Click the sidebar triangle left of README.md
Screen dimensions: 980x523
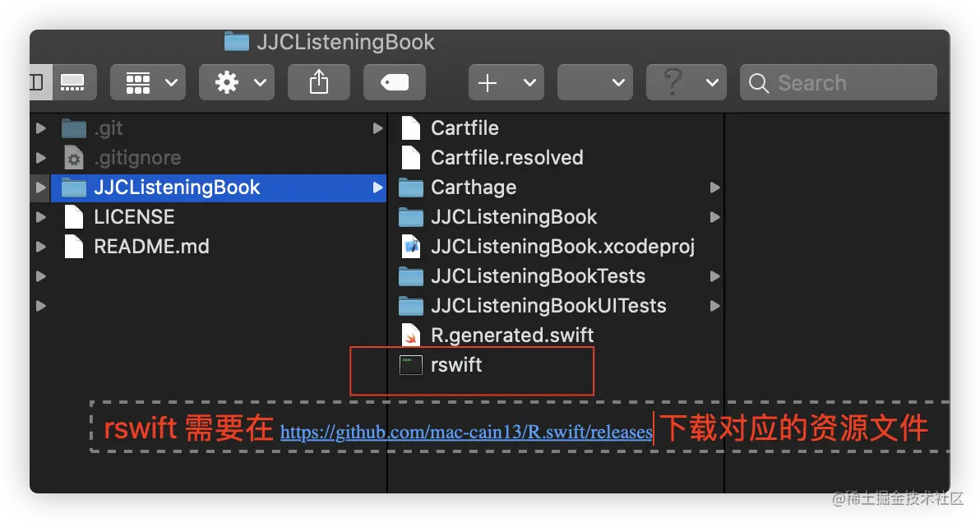40,246
